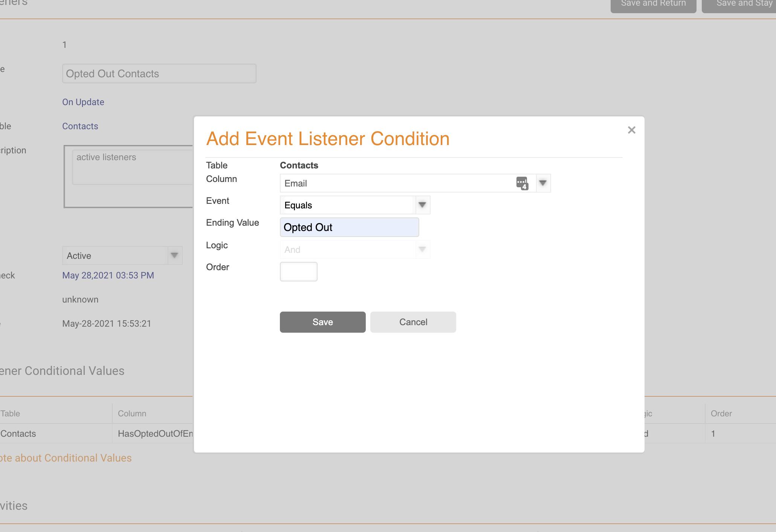The image size is (776, 532).
Task: Open the Contacts table link
Action: pyautogui.click(x=80, y=126)
